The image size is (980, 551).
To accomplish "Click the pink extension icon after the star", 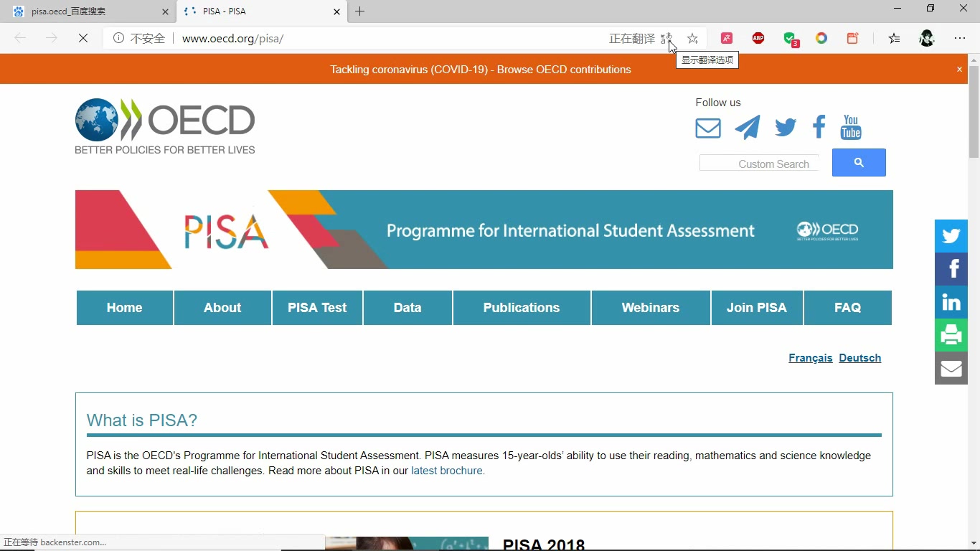I will click(727, 39).
